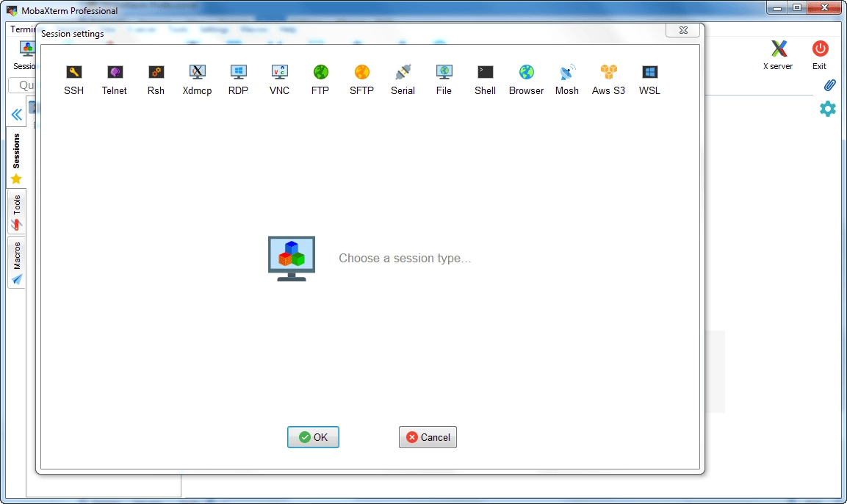
Task: Pick the Mosh session icon
Action: (567, 80)
